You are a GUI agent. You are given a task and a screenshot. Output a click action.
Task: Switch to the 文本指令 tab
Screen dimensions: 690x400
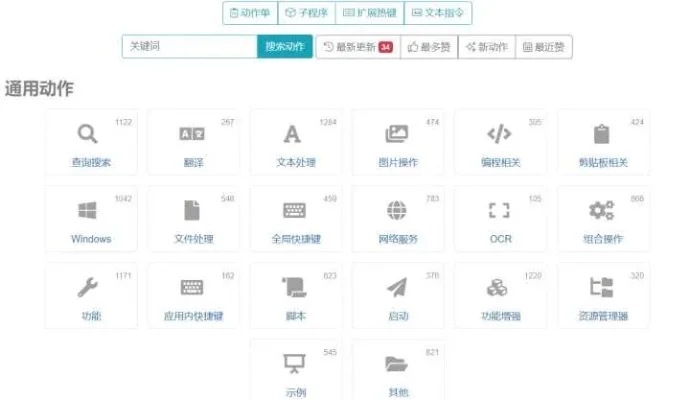click(x=438, y=13)
